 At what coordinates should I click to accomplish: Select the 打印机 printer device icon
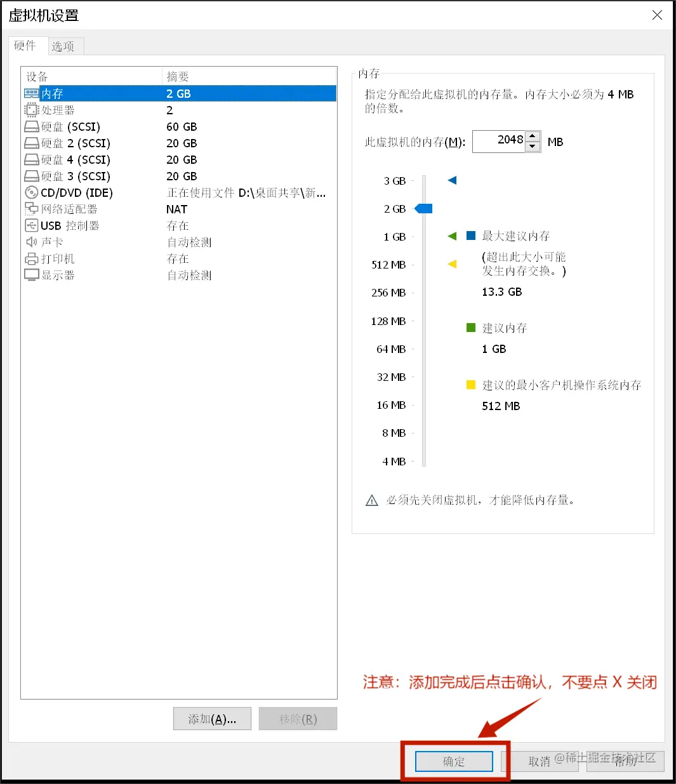coord(31,258)
